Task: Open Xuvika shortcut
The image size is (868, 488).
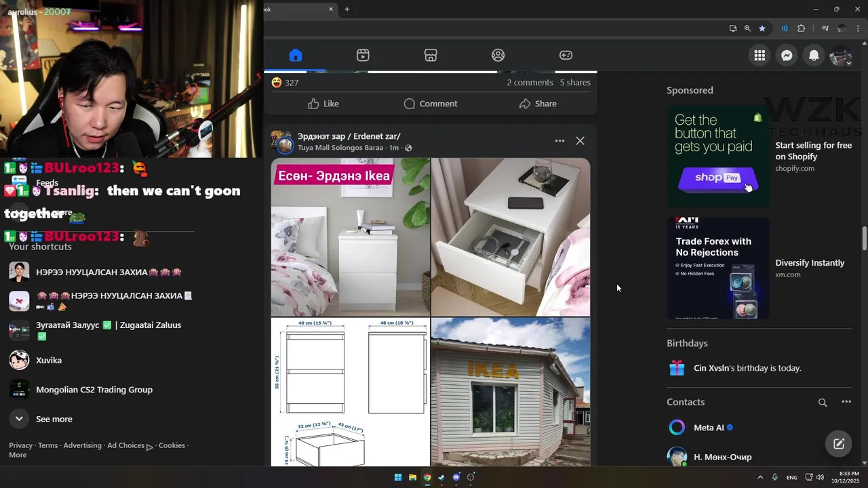Action: tap(49, 360)
